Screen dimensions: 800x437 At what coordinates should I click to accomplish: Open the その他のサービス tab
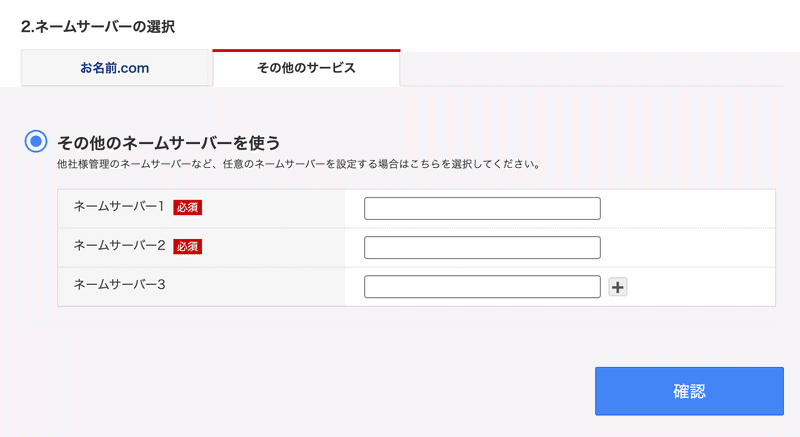point(306,68)
